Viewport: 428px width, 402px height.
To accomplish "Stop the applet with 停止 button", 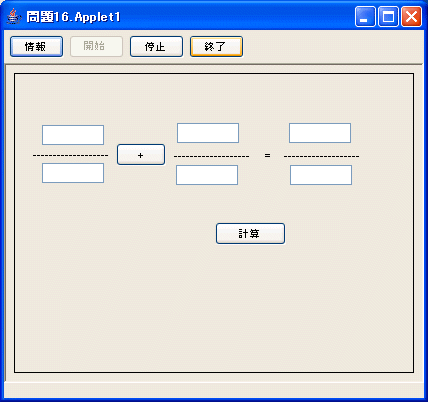I will coord(156,47).
